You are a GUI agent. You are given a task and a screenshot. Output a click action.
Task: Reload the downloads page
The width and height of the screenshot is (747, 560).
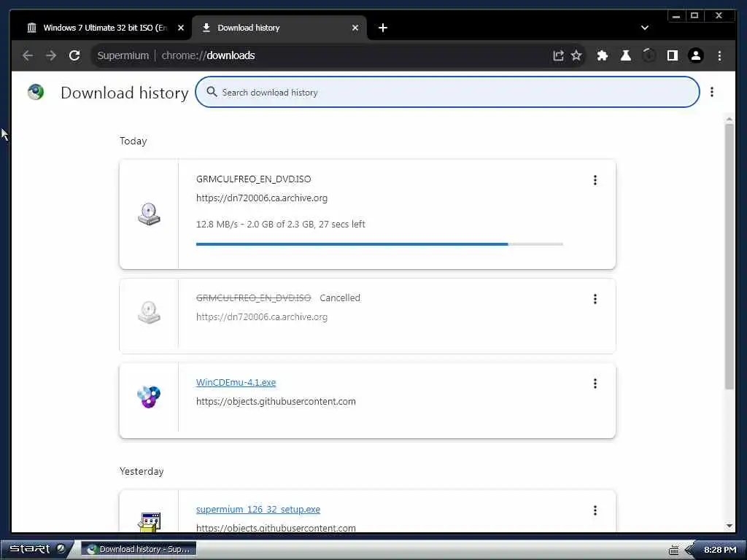74,55
